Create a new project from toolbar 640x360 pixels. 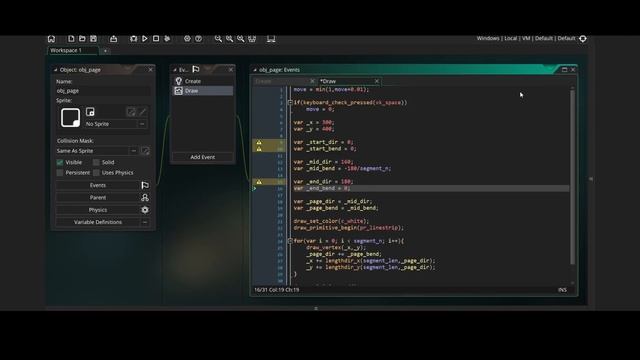(x=71, y=38)
